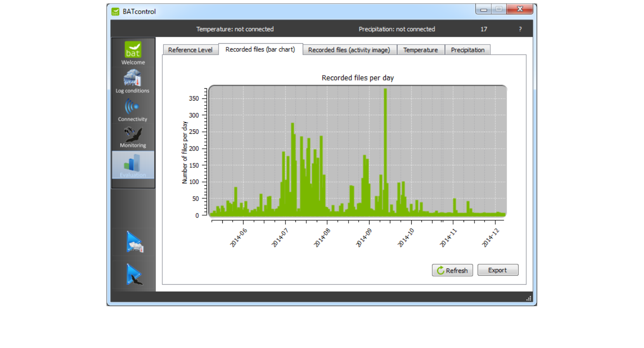Click the Export button
The width and height of the screenshot is (644, 348).
(497, 270)
